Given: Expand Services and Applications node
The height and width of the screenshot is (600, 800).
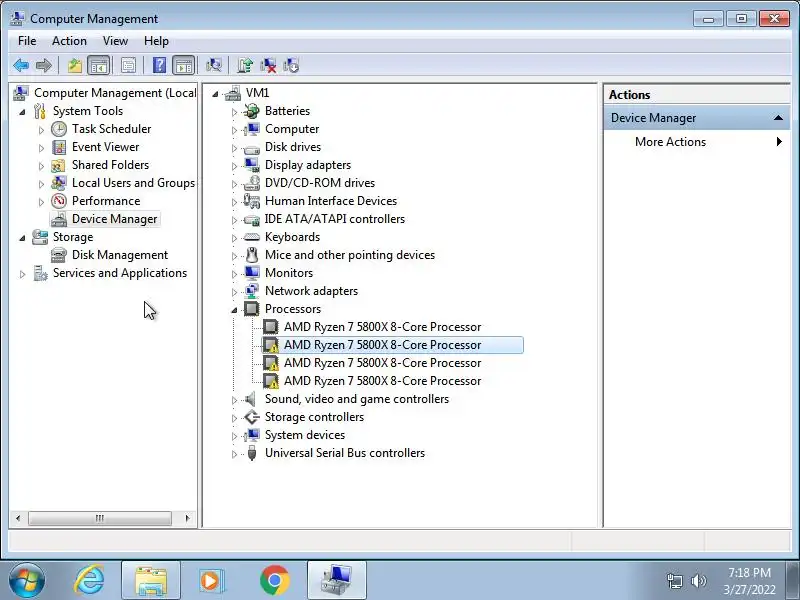Looking at the screenshot, I should 22,274.
